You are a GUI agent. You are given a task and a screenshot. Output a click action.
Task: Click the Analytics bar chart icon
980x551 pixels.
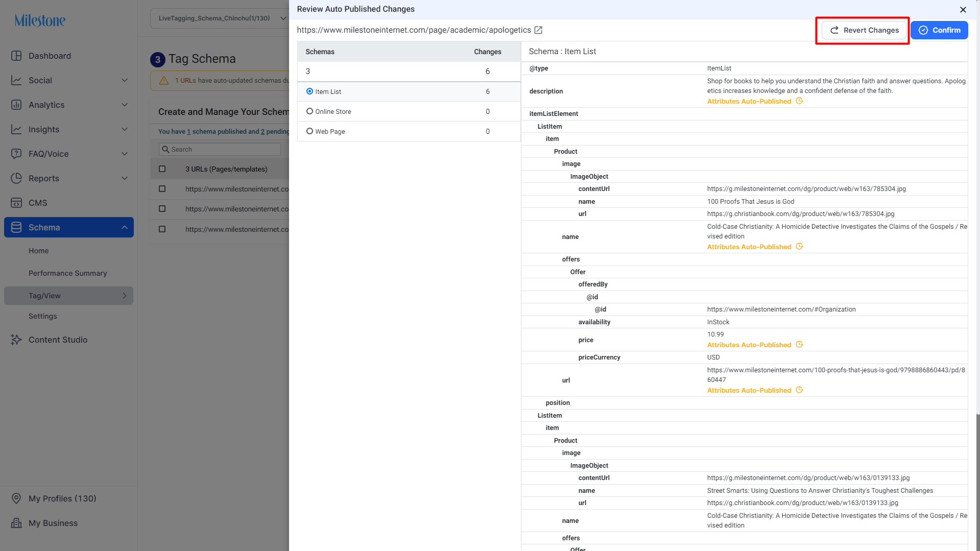[16, 105]
